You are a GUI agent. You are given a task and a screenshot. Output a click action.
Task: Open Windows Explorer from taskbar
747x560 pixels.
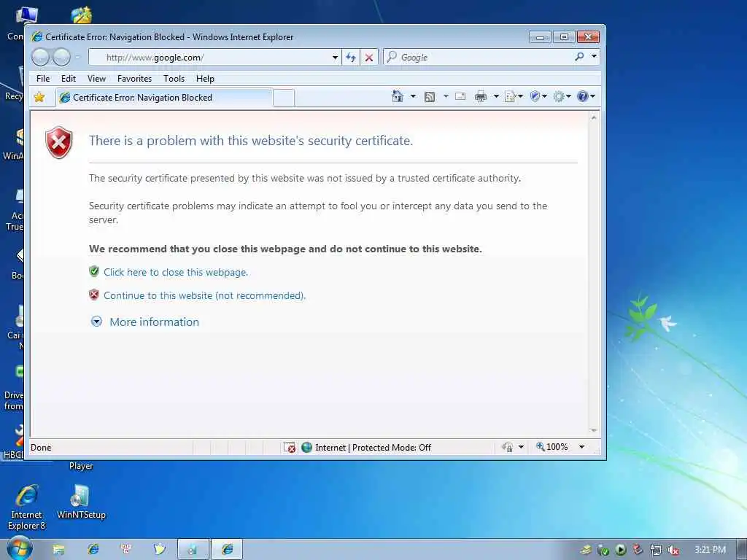click(58, 550)
